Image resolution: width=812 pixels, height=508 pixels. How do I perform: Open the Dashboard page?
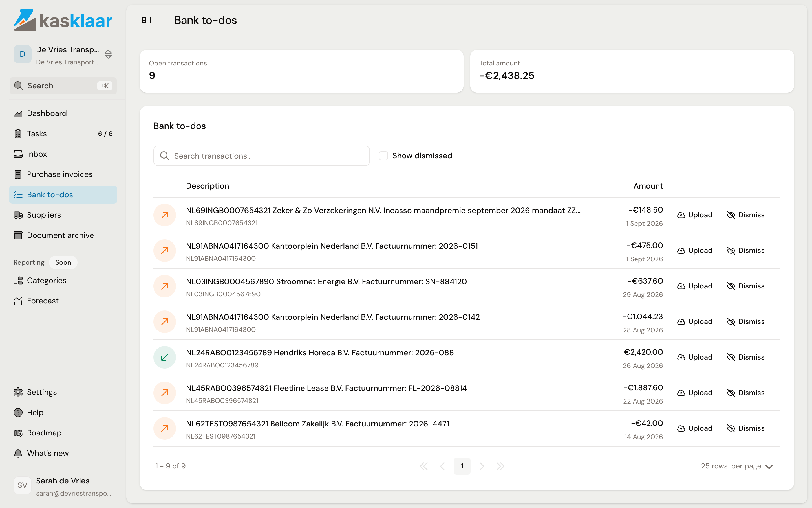[x=63, y=113]
